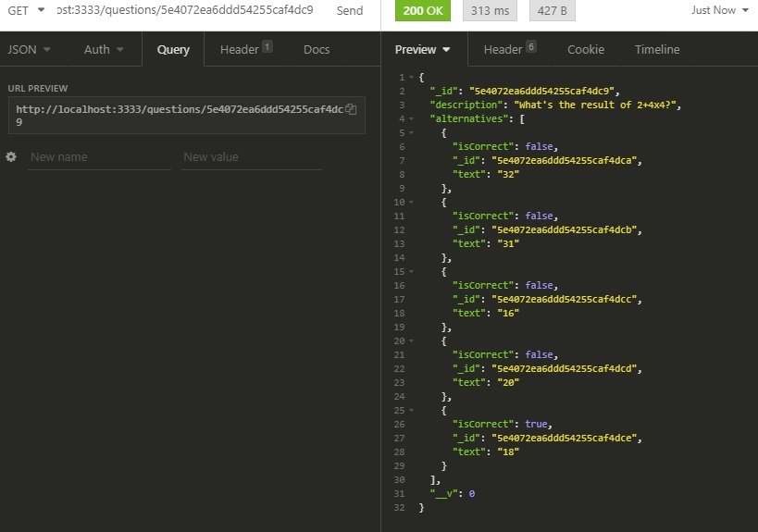Click the 427 B response size badge
This screenshot has width=758, height=532.
(x=552, y=10)
